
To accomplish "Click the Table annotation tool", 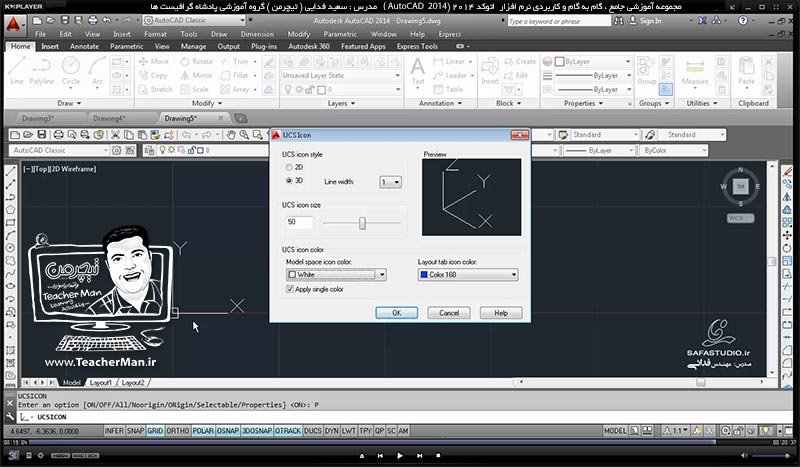I will click(x=448, y=89).
